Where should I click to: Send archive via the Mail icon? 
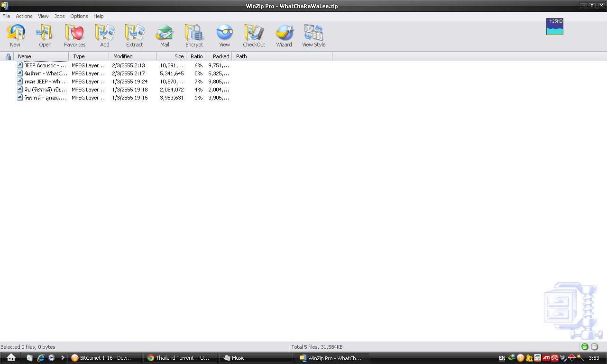165,36
